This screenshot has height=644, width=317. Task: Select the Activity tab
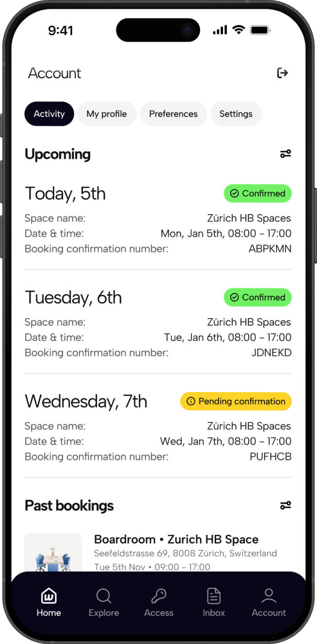49,114
